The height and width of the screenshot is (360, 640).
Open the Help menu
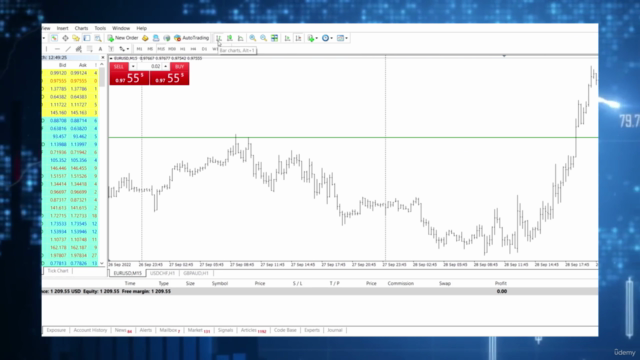tap(142, 28)
